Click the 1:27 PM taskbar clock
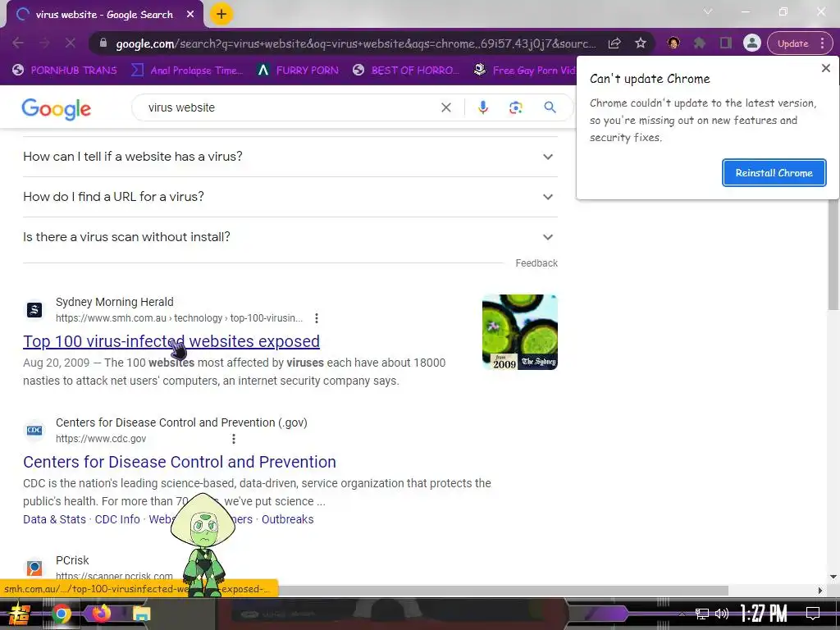The height and width of the screenshot is (630, 840). [x=764, y=614]
